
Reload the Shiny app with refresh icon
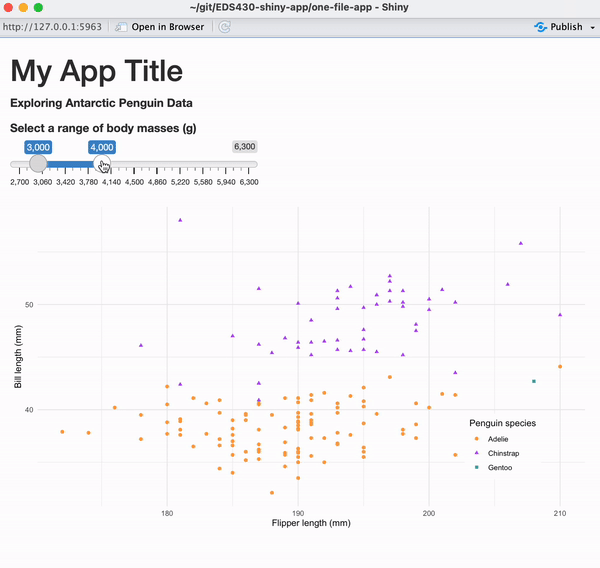tap(225, 27)
